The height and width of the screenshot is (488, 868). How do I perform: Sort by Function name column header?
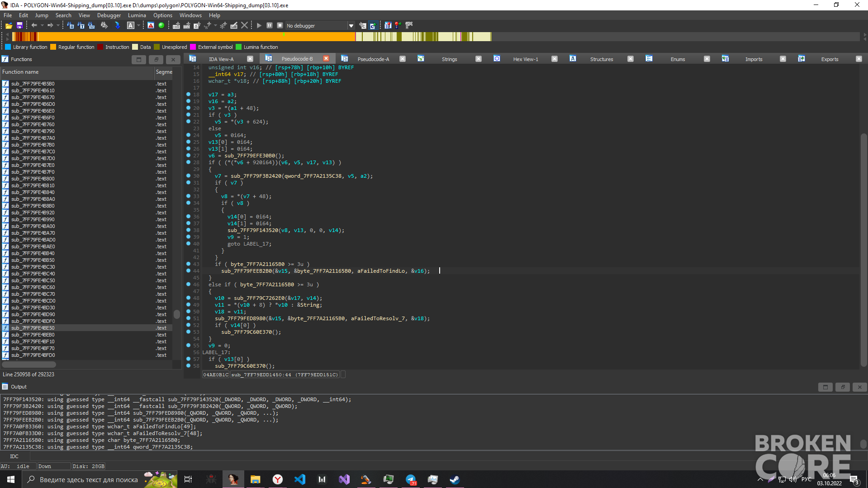tap(77, 72)
